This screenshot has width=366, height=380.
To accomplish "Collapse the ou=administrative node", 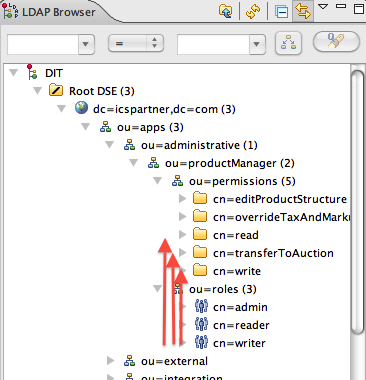I will click(109, 145).
